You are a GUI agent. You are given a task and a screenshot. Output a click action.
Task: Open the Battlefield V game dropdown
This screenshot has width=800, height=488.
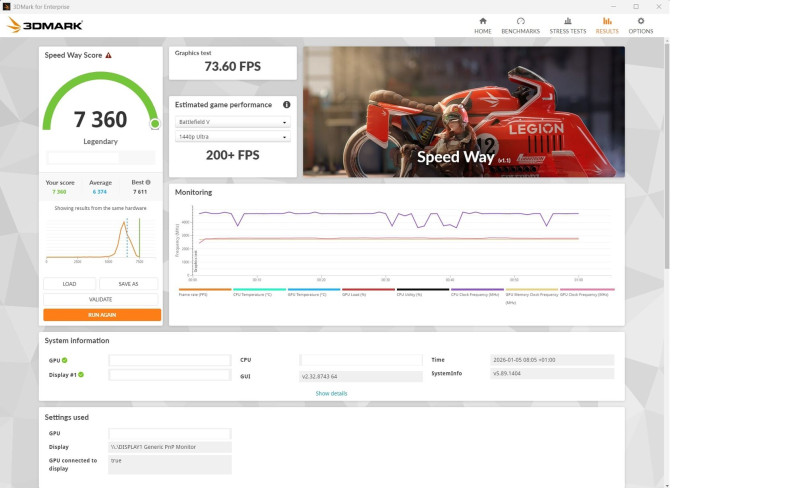coord(233,122)
